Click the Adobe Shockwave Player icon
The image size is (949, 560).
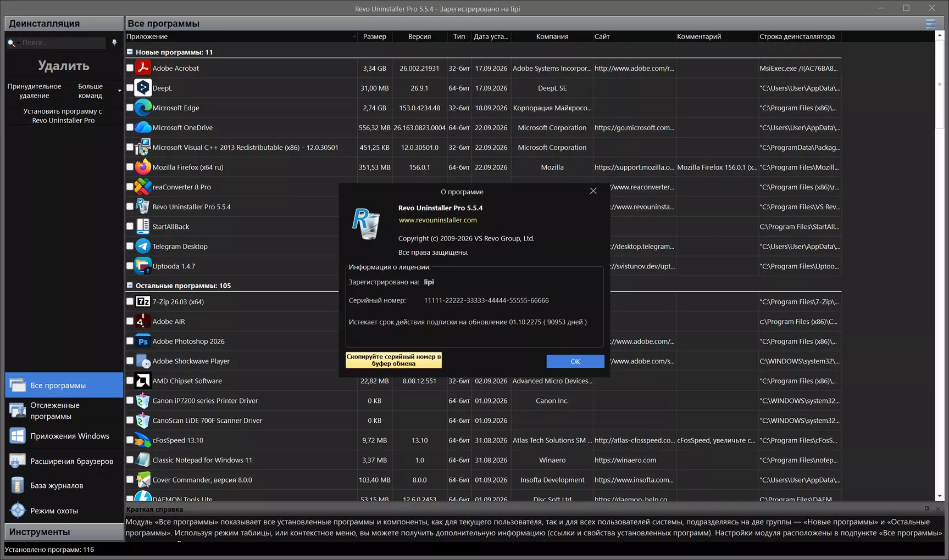point(143,361)
